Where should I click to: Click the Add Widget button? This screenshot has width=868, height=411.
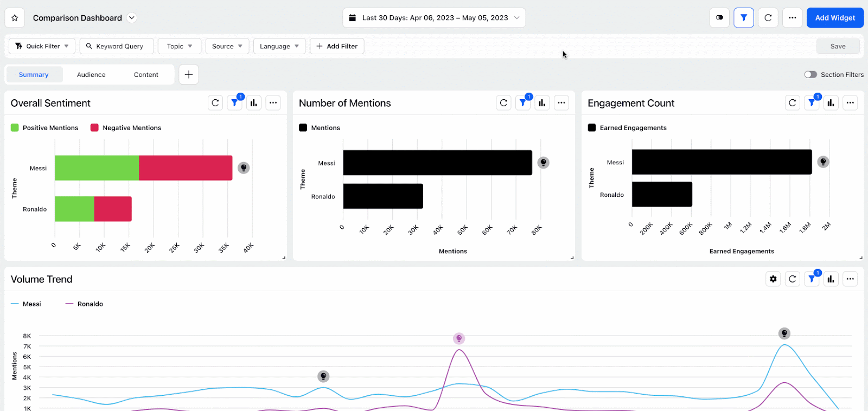(x=835, y=18)
